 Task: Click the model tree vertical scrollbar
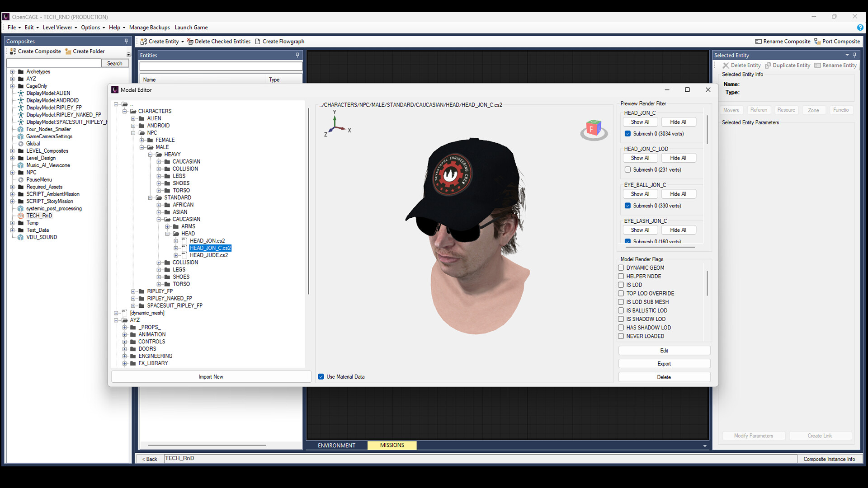(308, 201)
